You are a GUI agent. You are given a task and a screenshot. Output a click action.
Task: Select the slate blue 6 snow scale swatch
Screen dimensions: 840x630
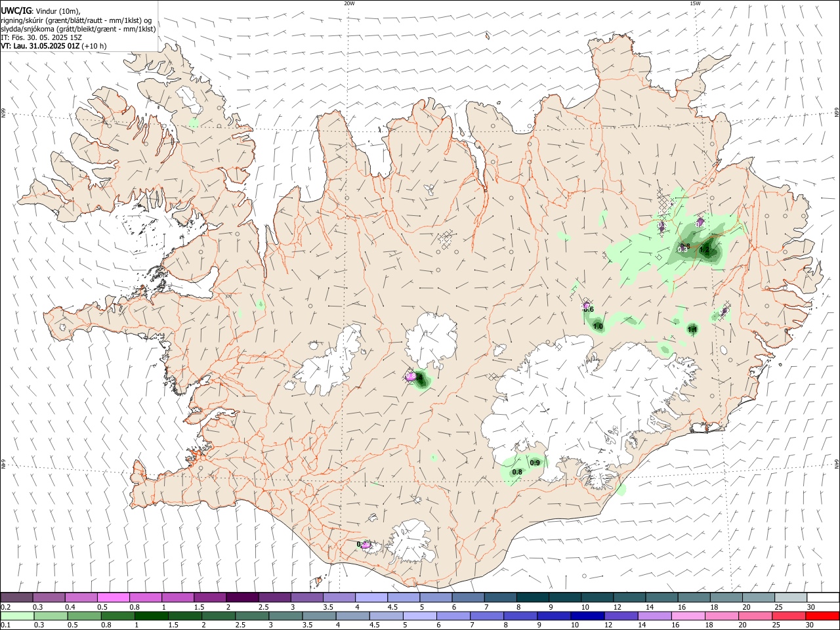click(468, 597)
